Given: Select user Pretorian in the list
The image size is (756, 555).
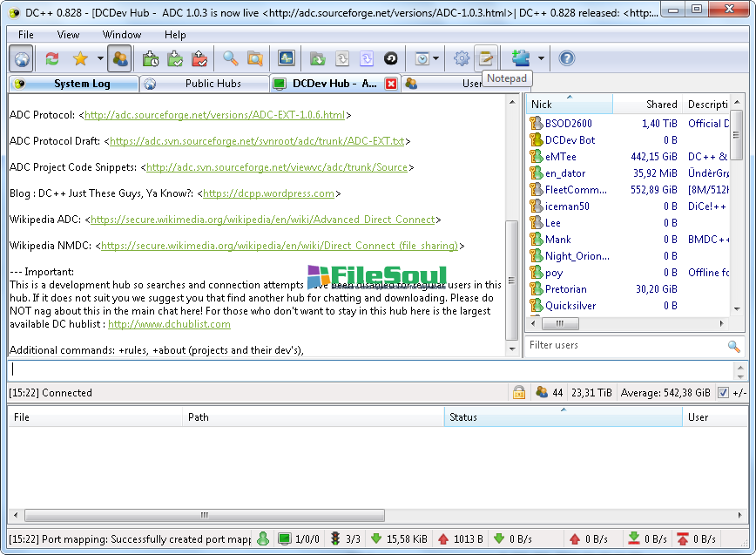Looking at the screenshot, I should coord(565,289).
